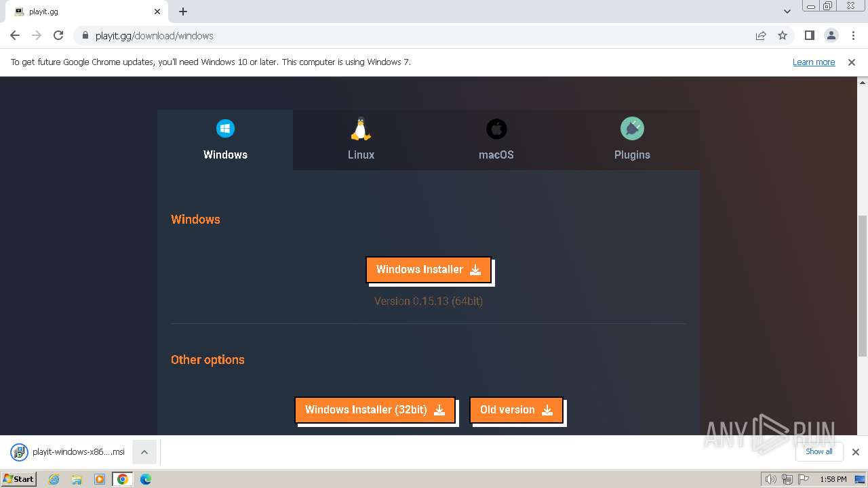Launch Microsoft Edge from taskbar
The image size is (868, 488).
tap(146, 479)
